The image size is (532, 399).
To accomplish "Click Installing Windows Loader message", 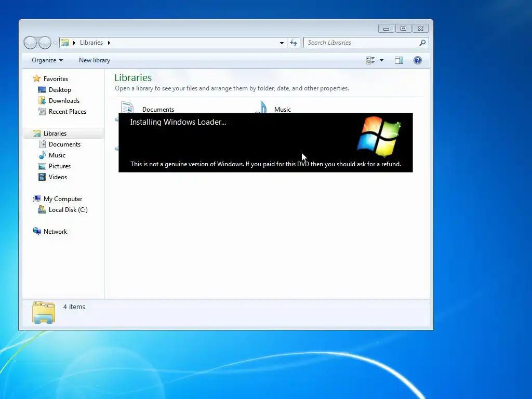I will pos(178,122).
